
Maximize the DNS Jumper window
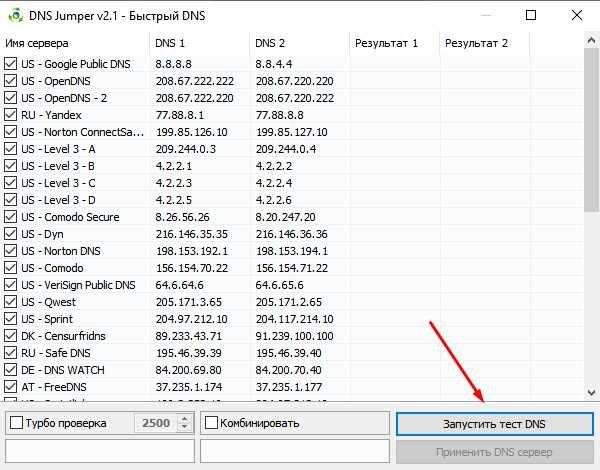(x=531, y=15)
